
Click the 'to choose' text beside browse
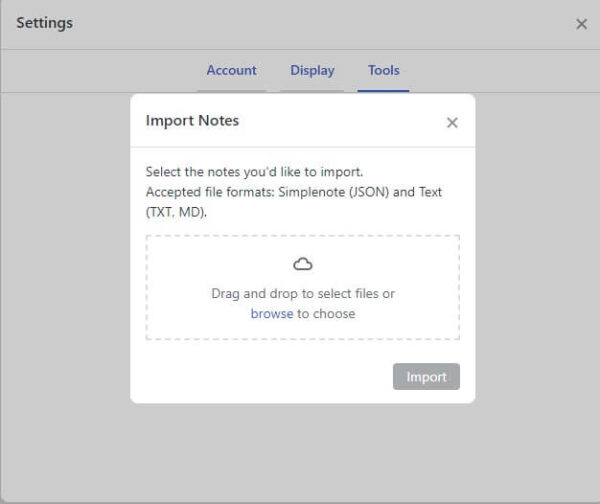tap(326, 313)
